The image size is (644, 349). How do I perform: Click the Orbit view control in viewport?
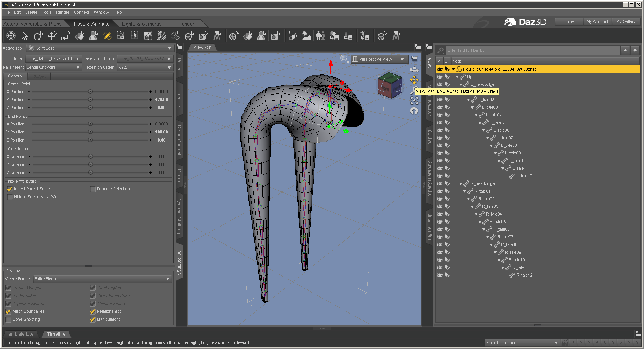click(414, 69)
